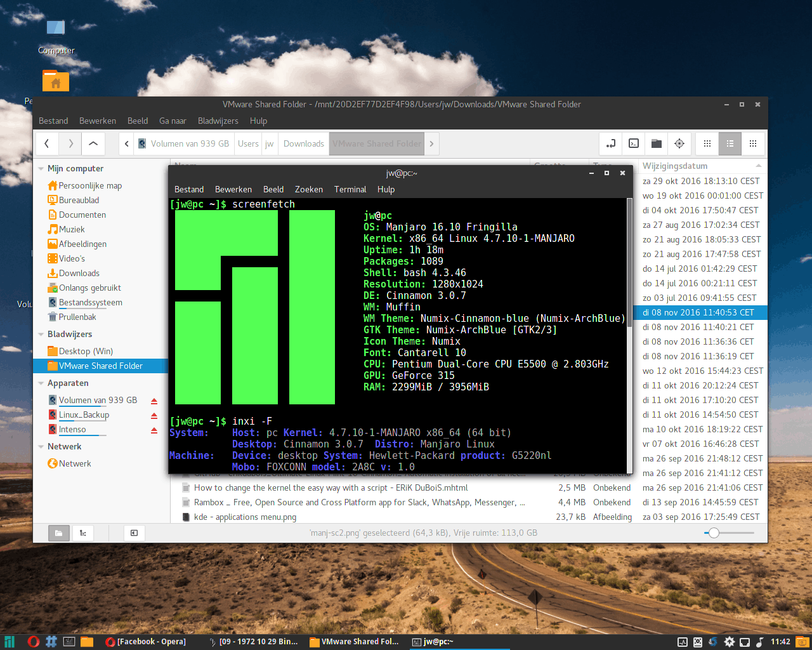The image size is (812, 650).
Task: Collapse the Mijn computer section
Action: pos(41,169)
